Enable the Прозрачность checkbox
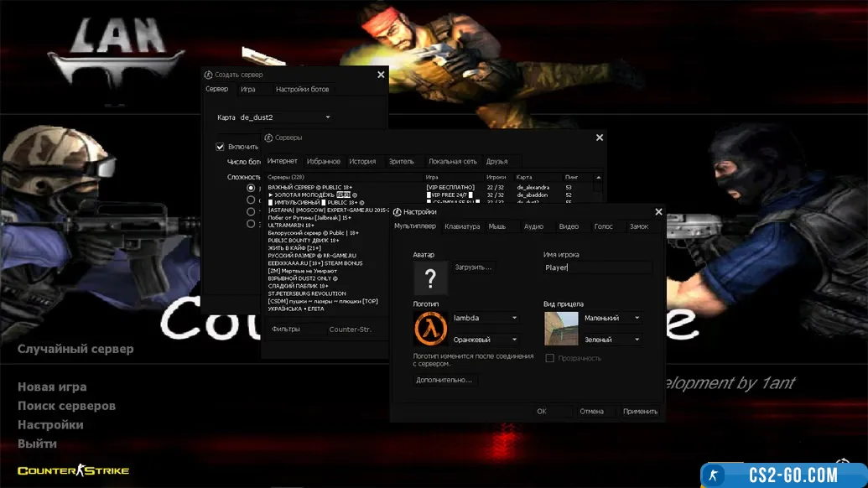Image resolution: width=868 pixels, height=488 pixels. pos(550,358)
